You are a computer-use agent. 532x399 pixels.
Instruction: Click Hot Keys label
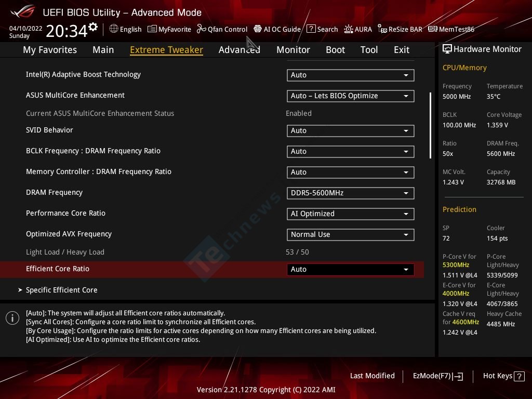(497, 376)
